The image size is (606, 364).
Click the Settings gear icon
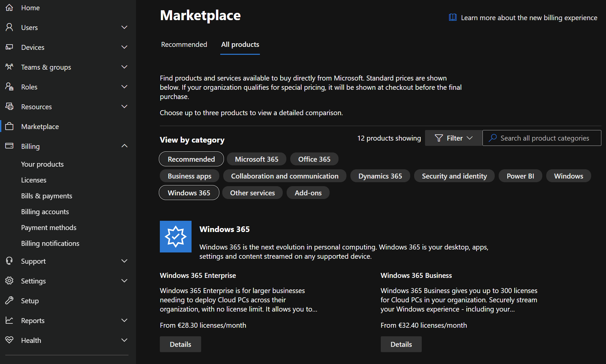(9, 281)
